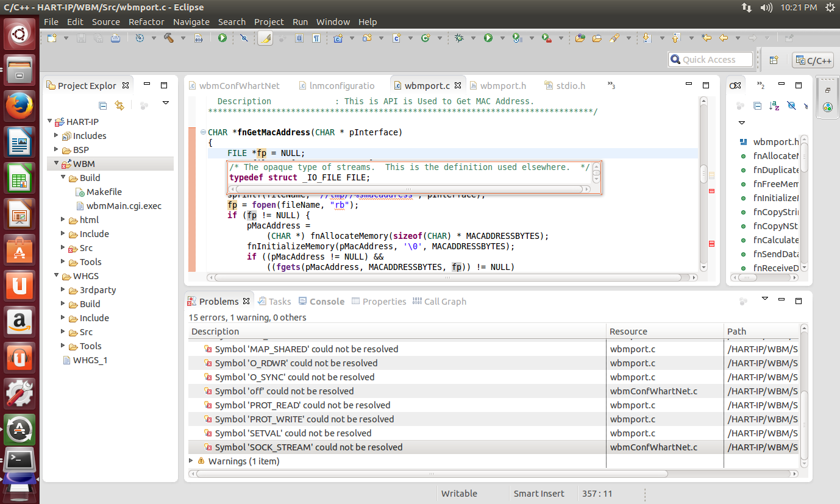Toggle Skip All Breakpoints icon
This screenshot has height=504, width=840.
(244, 38)
